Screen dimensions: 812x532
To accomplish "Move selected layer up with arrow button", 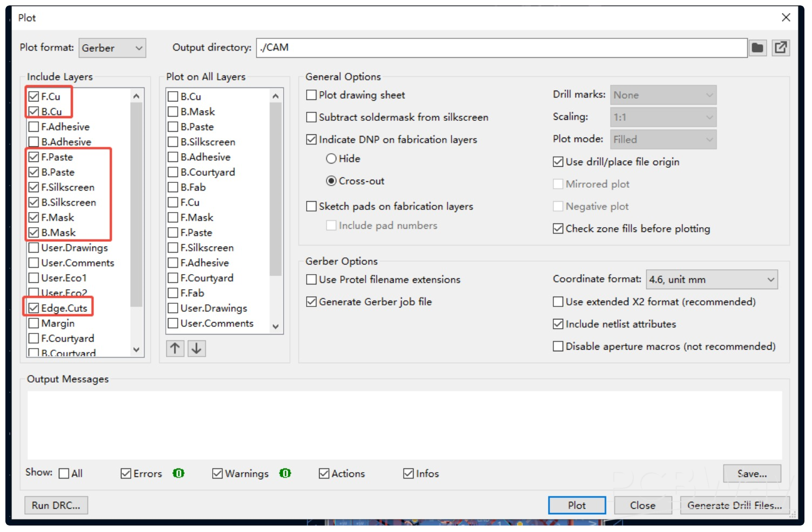I will click(x=175, y=349).
